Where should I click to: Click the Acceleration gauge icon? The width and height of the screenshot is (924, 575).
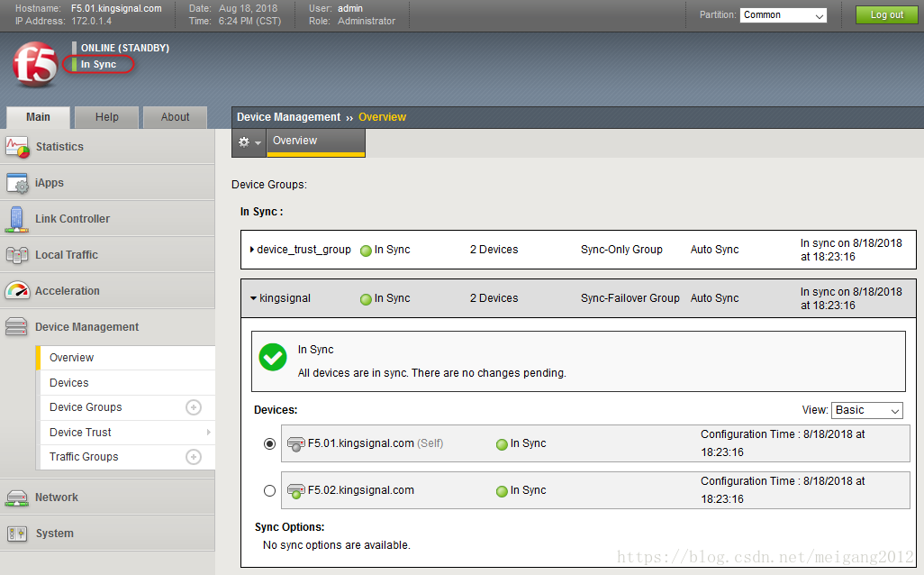(x=17, y=291)
